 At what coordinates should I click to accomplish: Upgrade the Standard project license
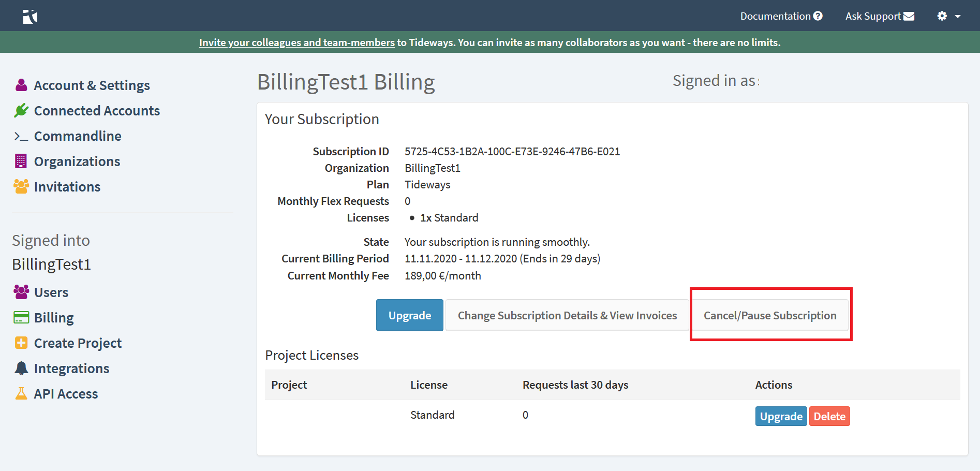tap(781, 416)
